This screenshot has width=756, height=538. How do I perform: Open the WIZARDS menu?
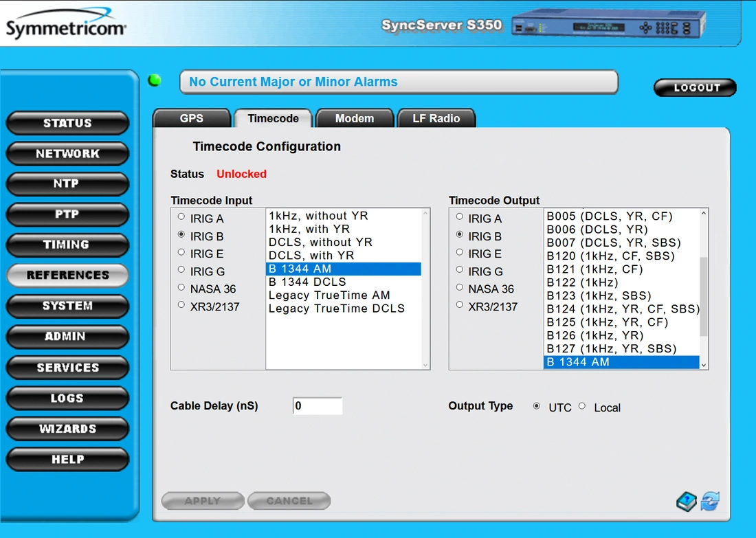[67, 429]
